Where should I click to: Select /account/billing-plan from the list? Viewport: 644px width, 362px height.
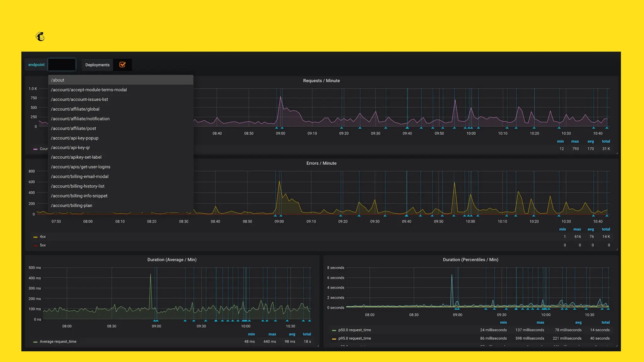pyautogui.click(x=71, y=206)
